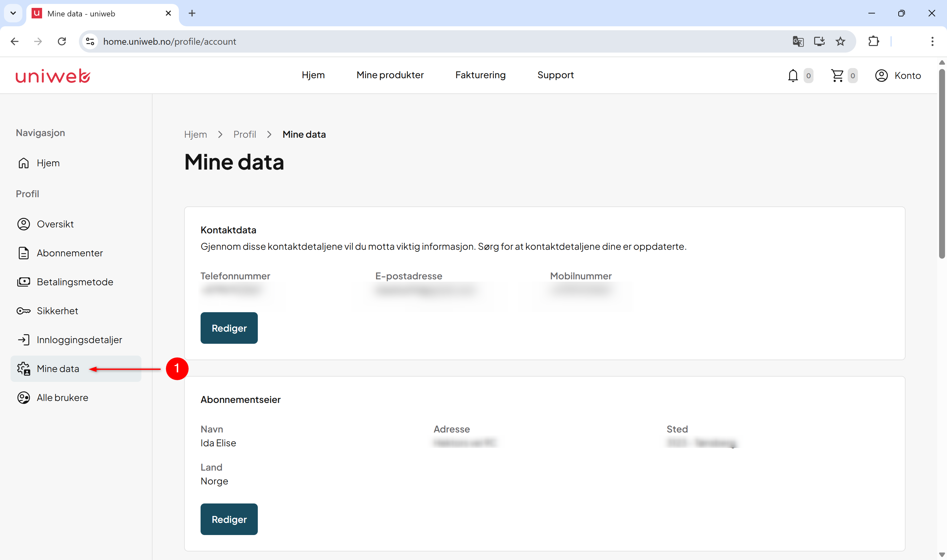This screenshot has width=947, height=560.
Task: Open the Konto account menu
Action: (x=898, y=76)
